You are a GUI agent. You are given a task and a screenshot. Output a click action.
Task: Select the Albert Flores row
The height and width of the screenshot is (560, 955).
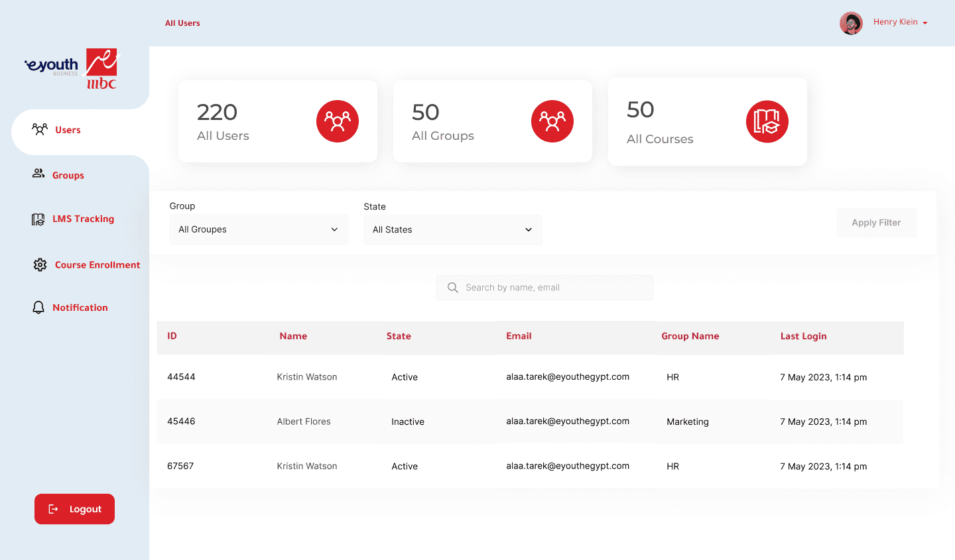pos(303,421)
